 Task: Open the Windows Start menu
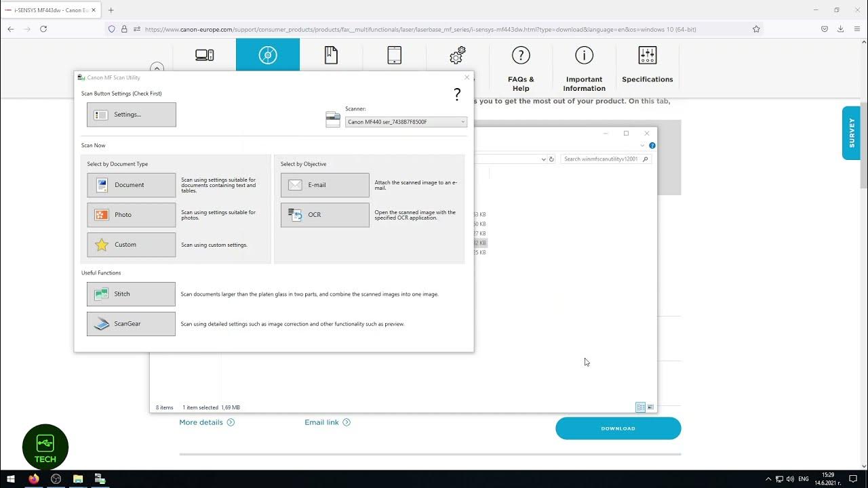point(11,479)
